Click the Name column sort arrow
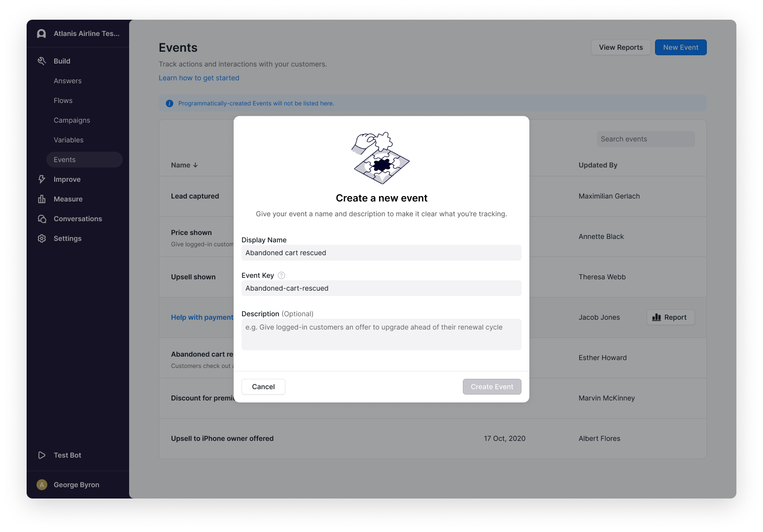Viewport: 763px width, 532px height. pos(196,165)
